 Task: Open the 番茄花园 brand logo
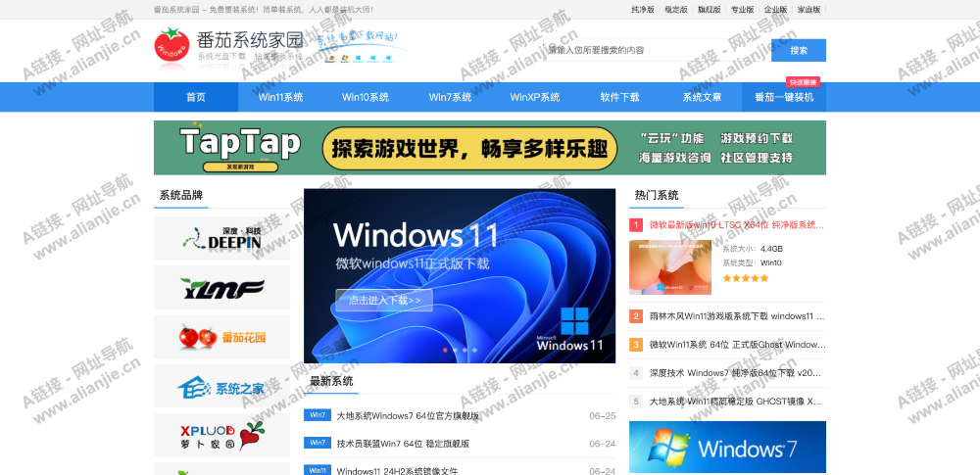221,337
